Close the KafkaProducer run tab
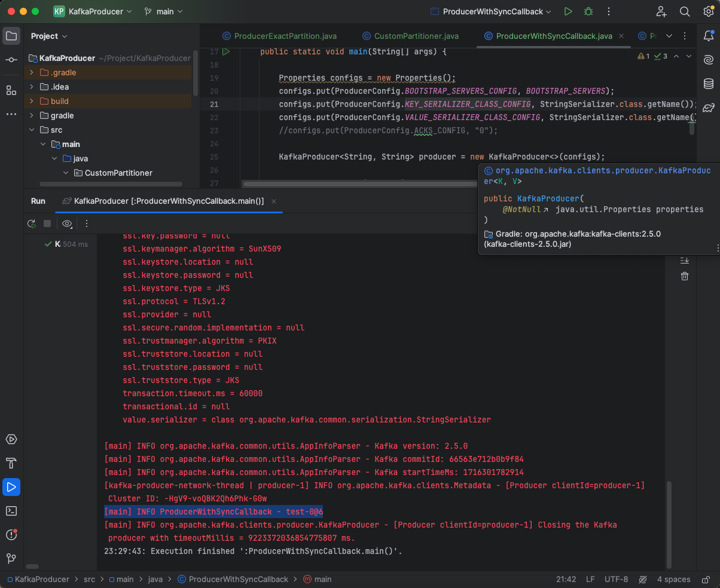Viewport: 720px width, 588px height. [x=274, y=201]
